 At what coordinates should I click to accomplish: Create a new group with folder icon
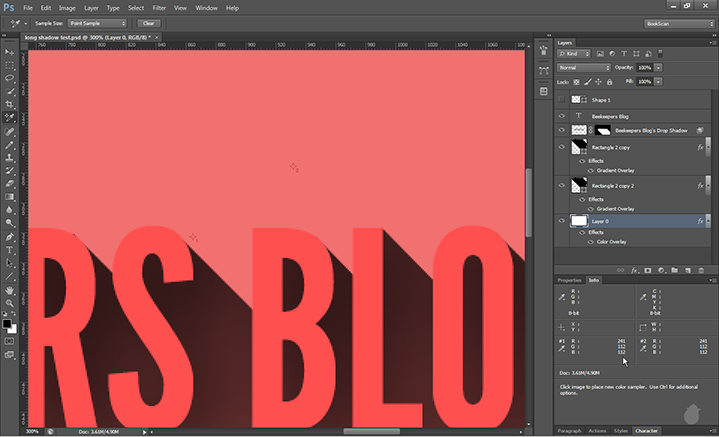(673, 270)
